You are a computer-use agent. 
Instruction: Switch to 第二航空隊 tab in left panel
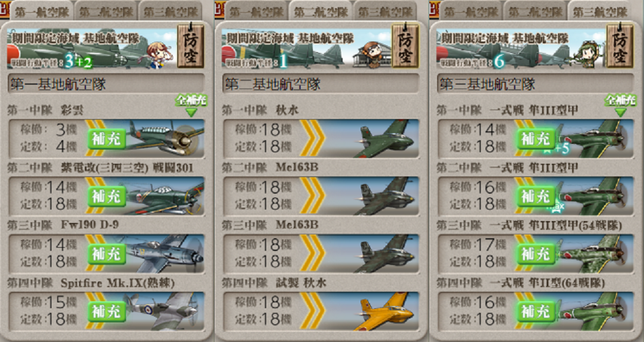click(106, 11)
